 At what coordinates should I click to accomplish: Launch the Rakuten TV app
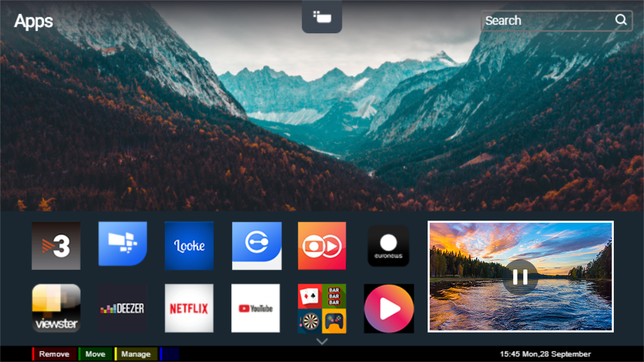coord(388,308)
